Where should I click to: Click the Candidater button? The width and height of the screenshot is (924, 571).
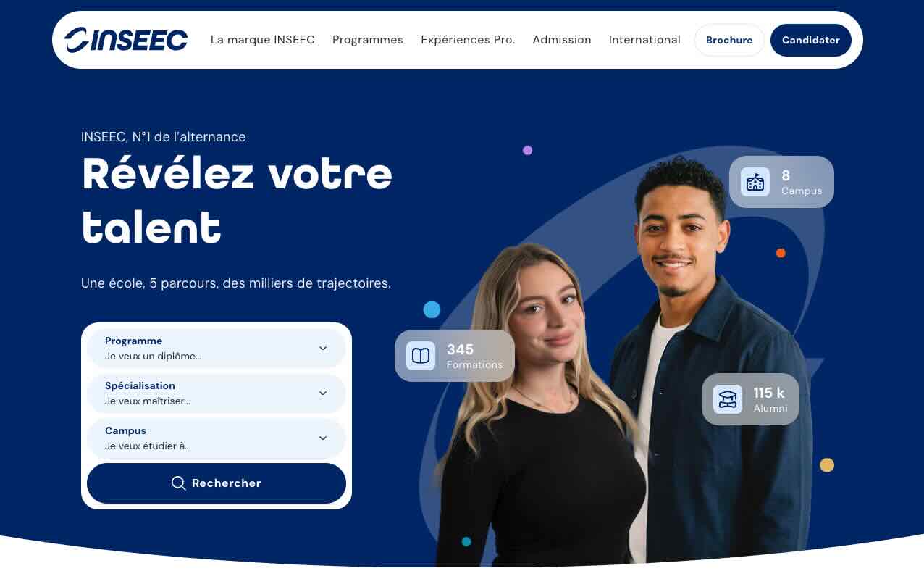coord(811,40)
